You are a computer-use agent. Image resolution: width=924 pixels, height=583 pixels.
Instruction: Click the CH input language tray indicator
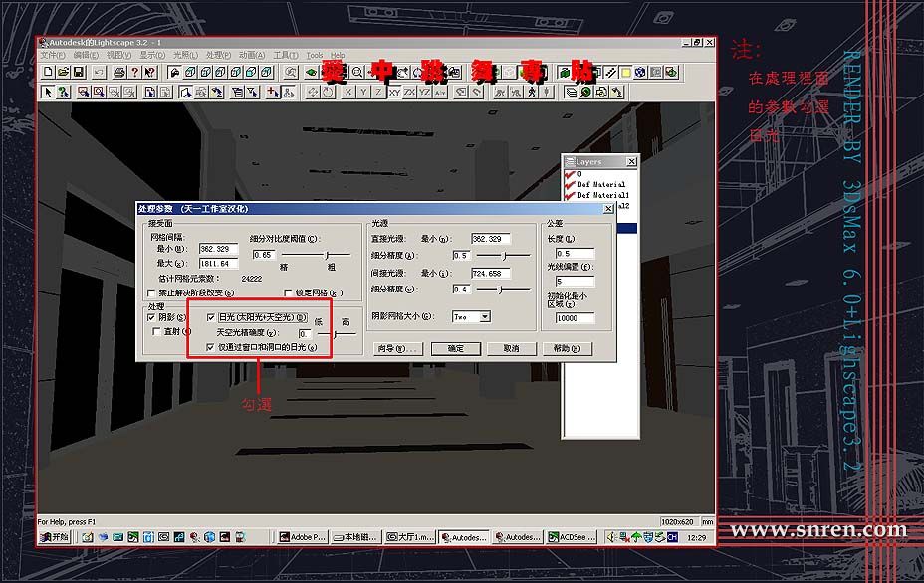(x=672, y=537)
